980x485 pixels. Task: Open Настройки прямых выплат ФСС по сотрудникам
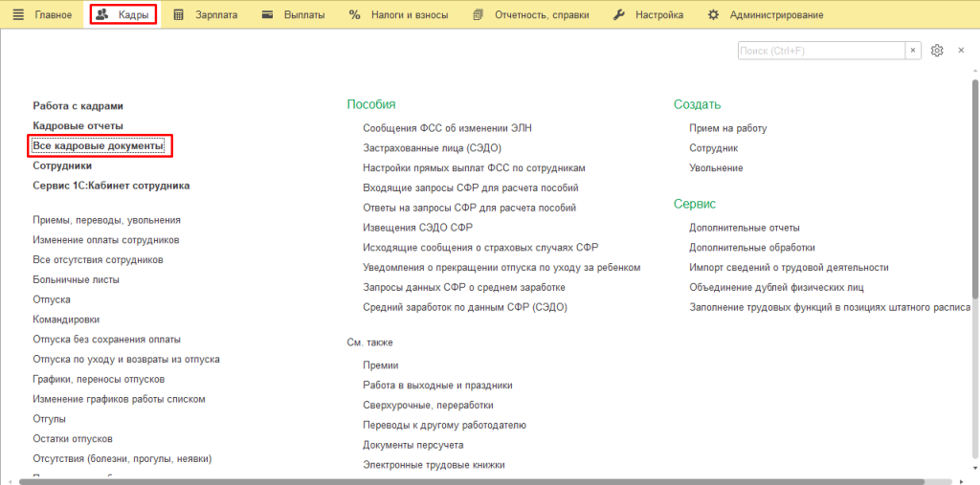click(x=475, y=168)
